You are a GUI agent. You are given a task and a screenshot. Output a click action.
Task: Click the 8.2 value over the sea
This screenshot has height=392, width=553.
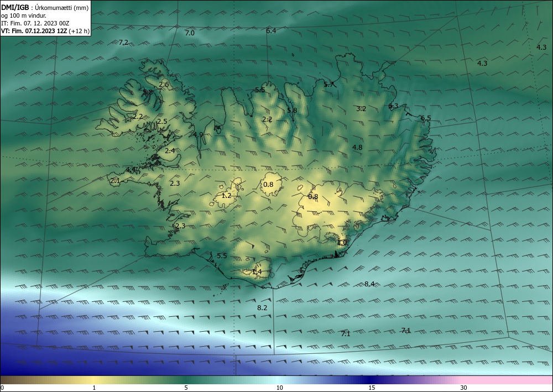[x=262, y=308]
